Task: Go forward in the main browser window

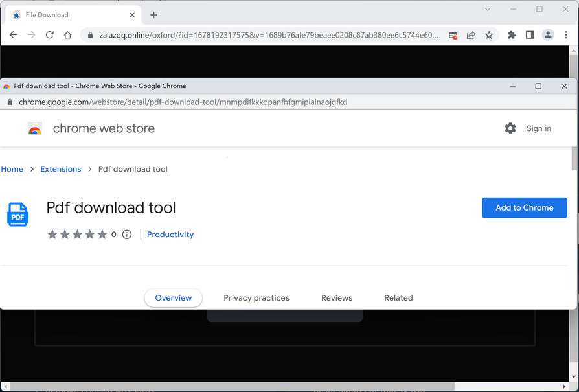Action: point(31,35)
